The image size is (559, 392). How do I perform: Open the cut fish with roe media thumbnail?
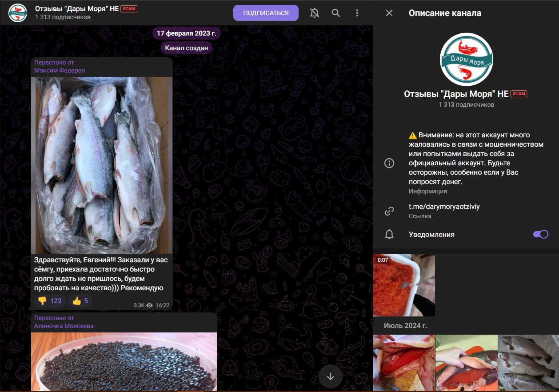click(404, 363)
